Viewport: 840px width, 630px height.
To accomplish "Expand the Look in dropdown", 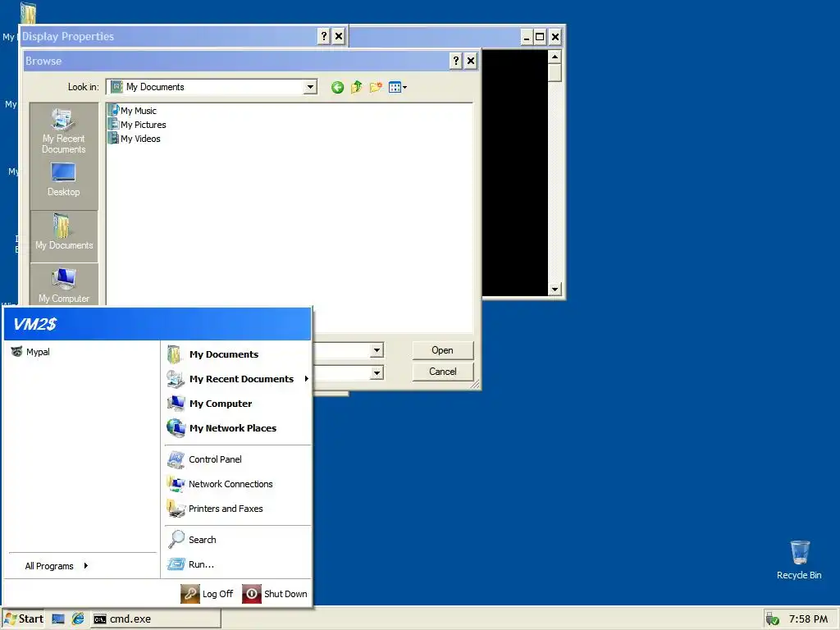I will tap(310, 87).
